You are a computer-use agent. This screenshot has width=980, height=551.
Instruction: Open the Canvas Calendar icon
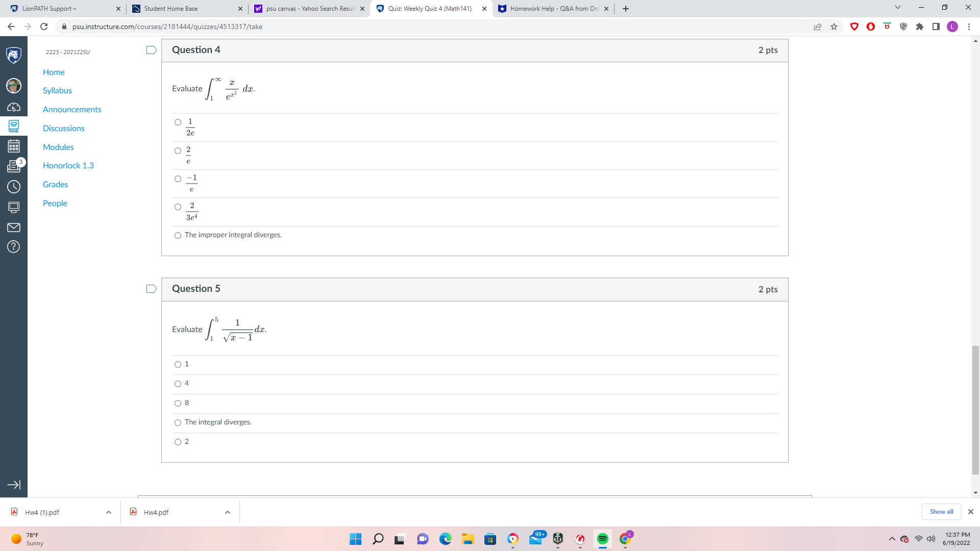point(14,146)
